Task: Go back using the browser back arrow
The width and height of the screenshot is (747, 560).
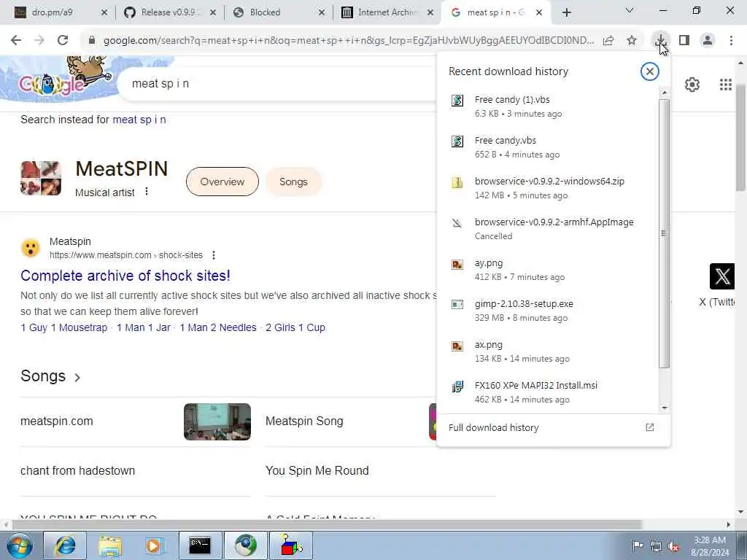Action: click(16, 41)
